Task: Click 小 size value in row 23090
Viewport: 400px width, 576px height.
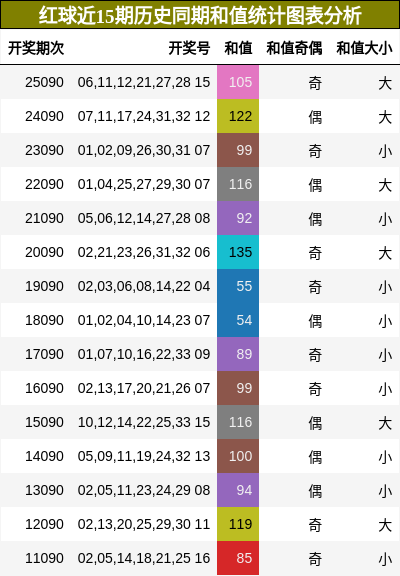Action: pos(385,151)
